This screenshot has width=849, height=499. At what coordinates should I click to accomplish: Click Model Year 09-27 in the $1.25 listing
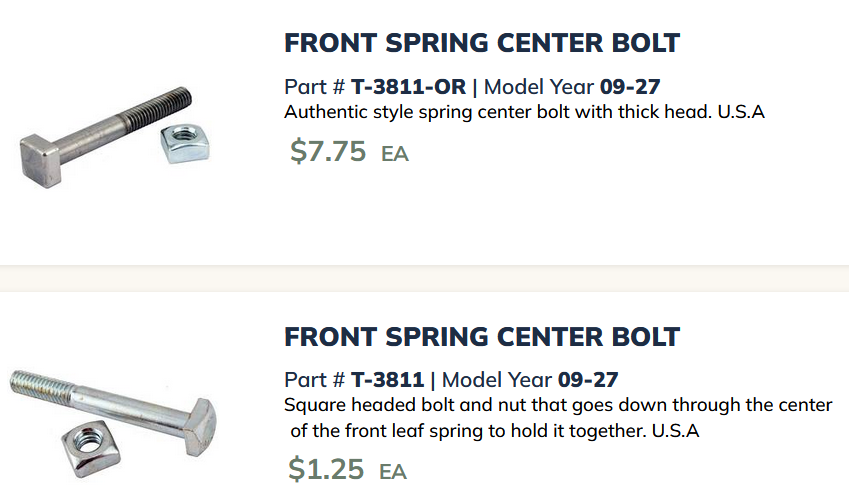click(588, 380)
